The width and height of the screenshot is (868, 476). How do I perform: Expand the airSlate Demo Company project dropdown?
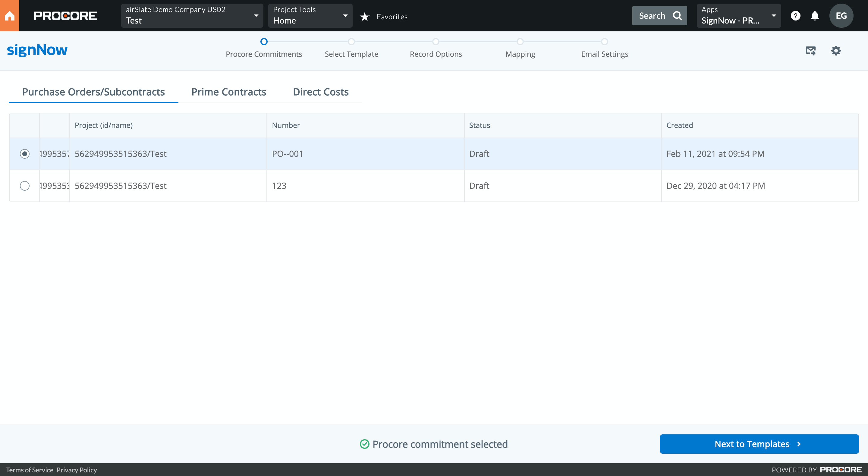pyautogui.click(x=192, y=15)
